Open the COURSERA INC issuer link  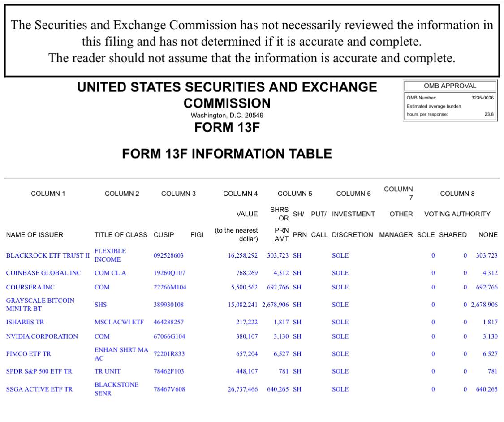[x=30, y=287]
